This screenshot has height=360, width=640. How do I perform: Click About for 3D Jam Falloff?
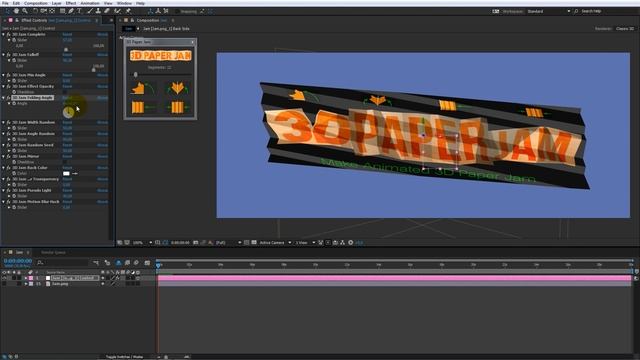(x=102, y=54)
